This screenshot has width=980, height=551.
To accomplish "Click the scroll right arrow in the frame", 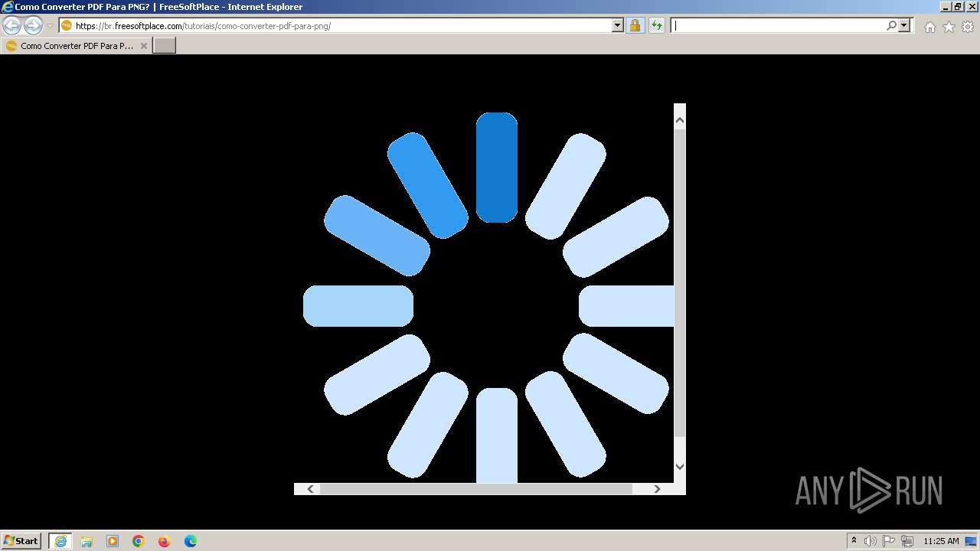I will (657, 489).
